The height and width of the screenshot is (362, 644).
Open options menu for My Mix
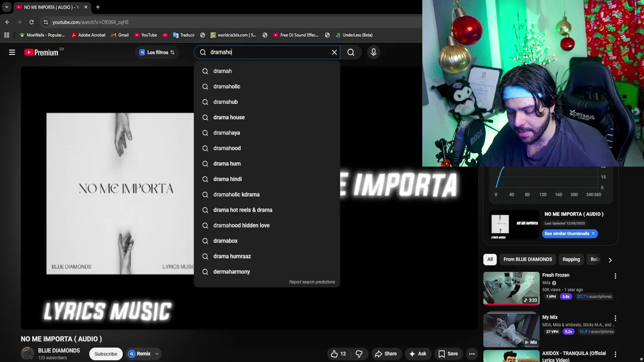615,318
